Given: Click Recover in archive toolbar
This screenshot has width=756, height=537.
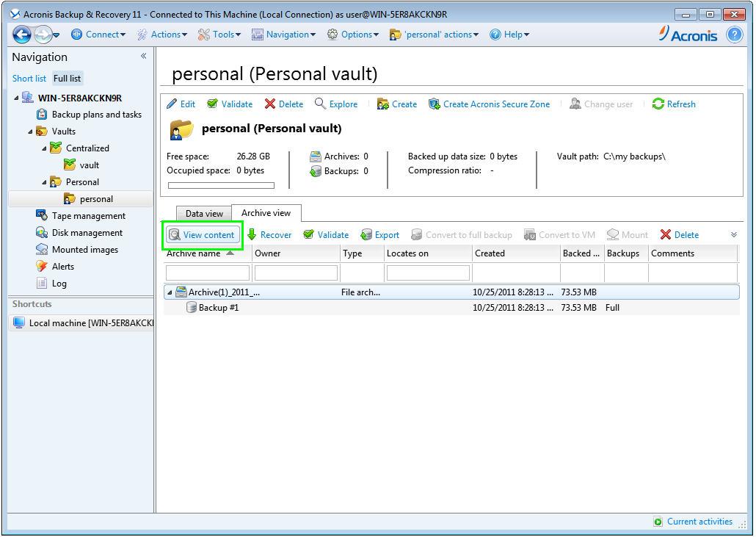Looking at the screenshot, I should (x=269, y=235).
